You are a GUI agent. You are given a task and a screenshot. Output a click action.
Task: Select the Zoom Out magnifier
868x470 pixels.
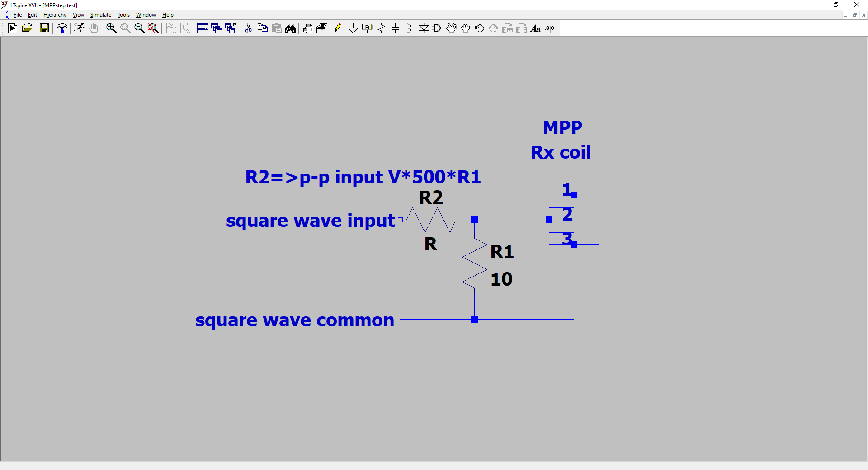point(139,28)
